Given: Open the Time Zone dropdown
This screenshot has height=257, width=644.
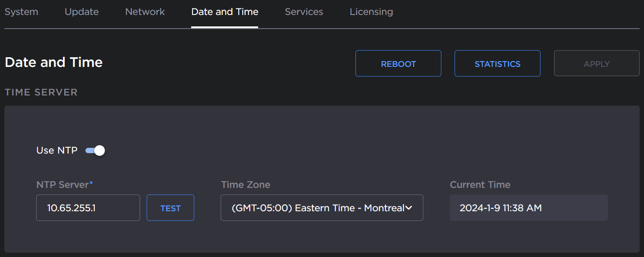Looking at the screenshot, I should [322, 208].
